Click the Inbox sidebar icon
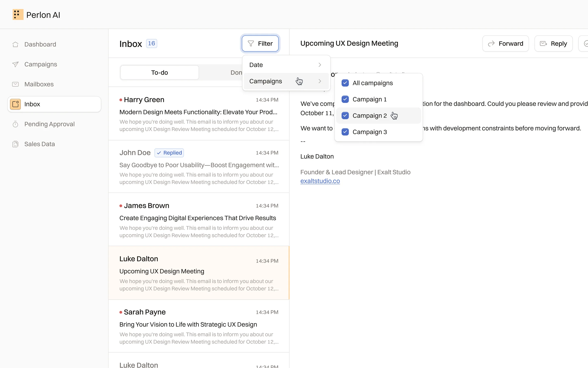 pyautogui.click(x=15, y=104)
